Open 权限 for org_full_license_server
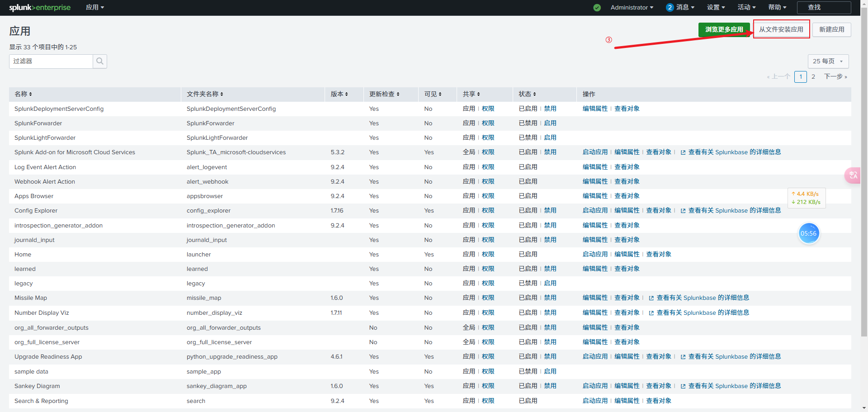 488,342
